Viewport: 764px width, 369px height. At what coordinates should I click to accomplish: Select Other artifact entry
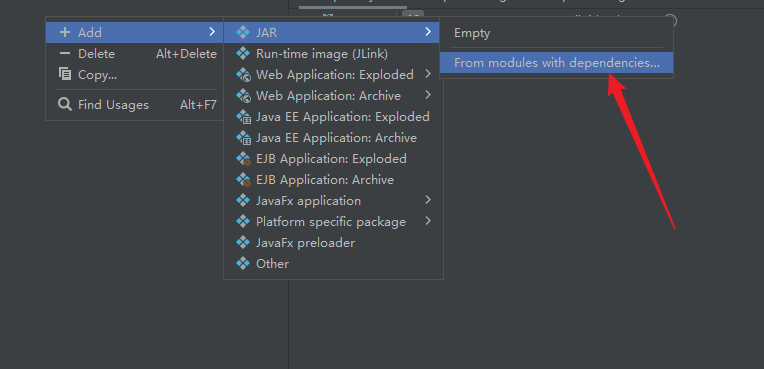tap(332, 263)
